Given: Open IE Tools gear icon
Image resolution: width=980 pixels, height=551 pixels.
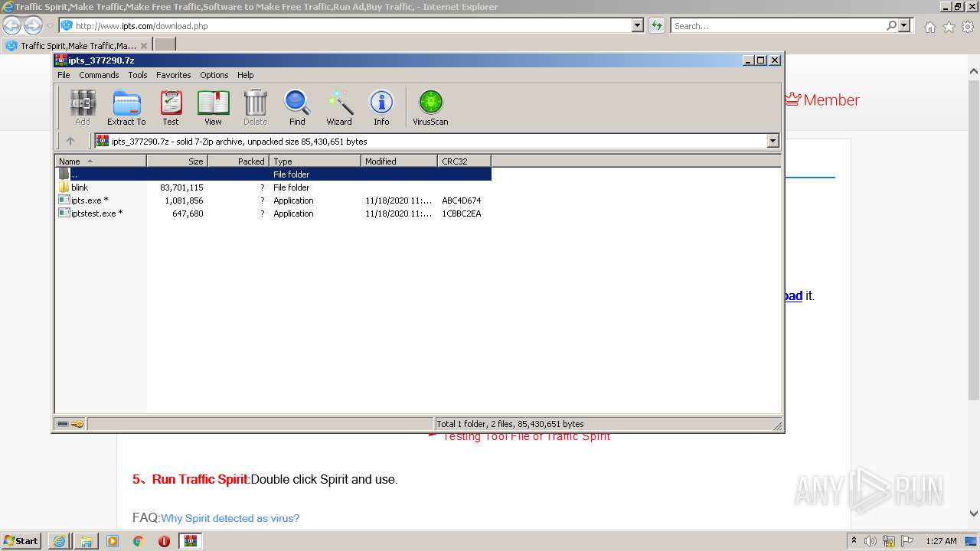Looking at the screenshot, I should pyautogui.click(x=968, y=27).
